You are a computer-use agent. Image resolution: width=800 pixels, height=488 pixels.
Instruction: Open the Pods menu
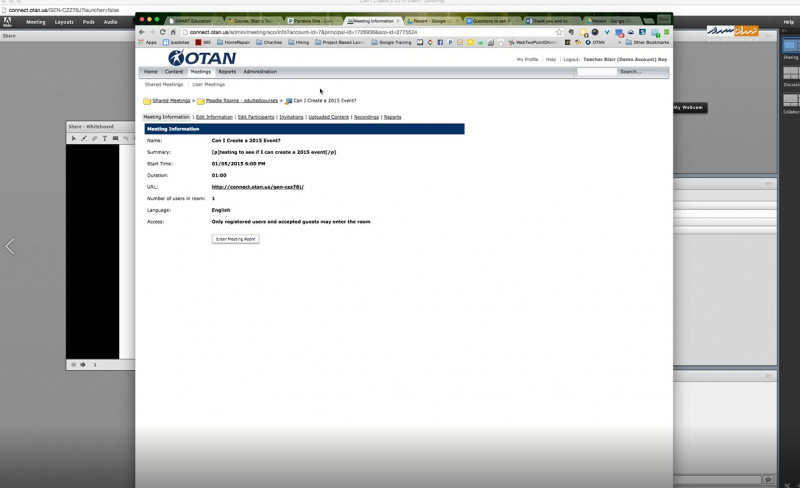(88, 21)
